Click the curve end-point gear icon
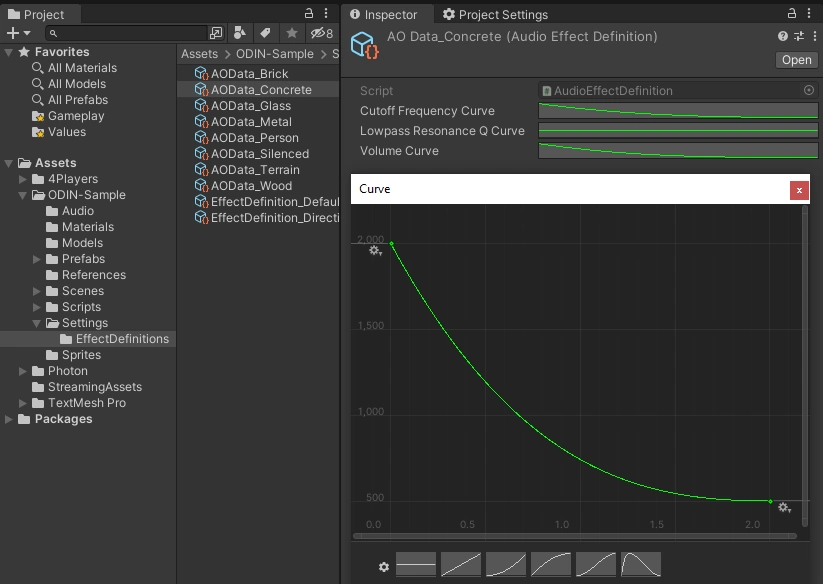The image size is (823, 584). pyautogui.click(x=784, y=507)
